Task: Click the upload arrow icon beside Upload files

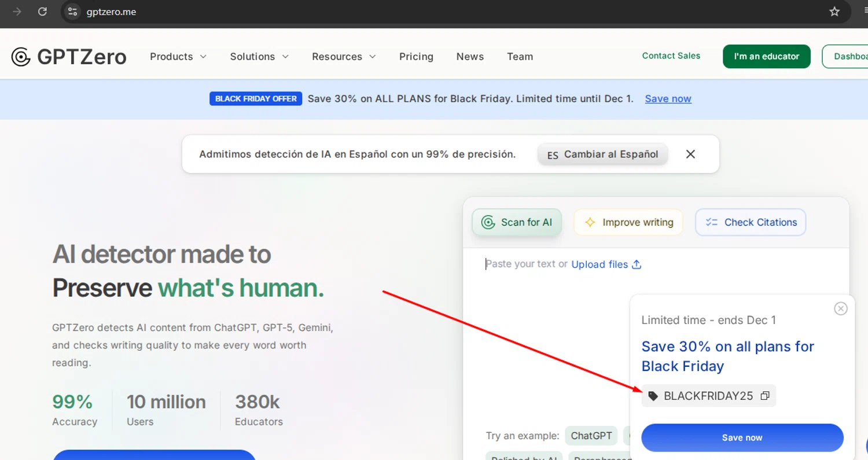Action: coord(637,264)
